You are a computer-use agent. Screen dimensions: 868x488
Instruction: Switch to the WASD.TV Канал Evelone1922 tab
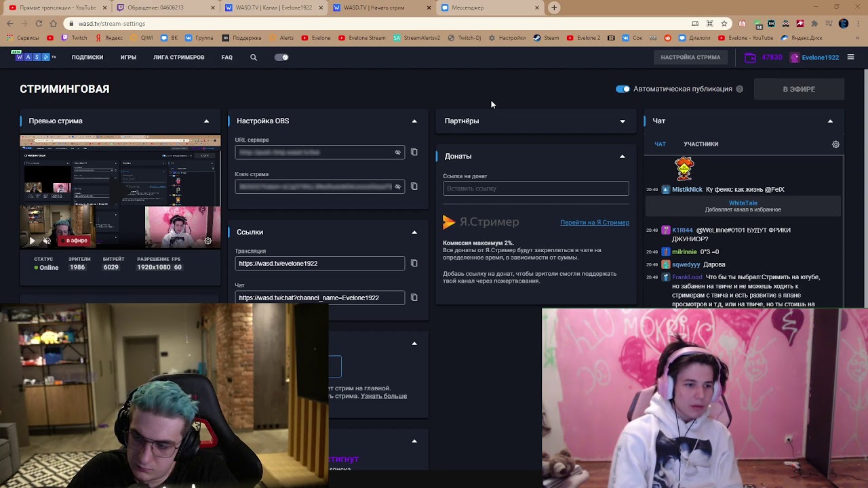tap(273, 7)
